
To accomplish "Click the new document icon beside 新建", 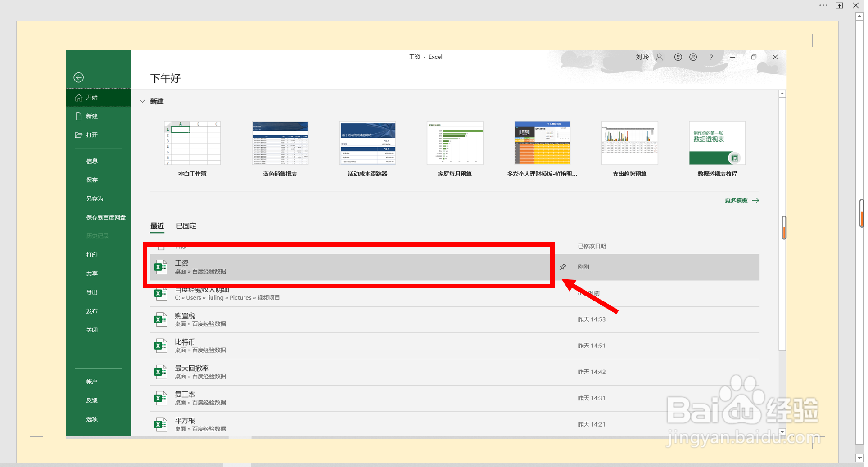I will [79, 116].
